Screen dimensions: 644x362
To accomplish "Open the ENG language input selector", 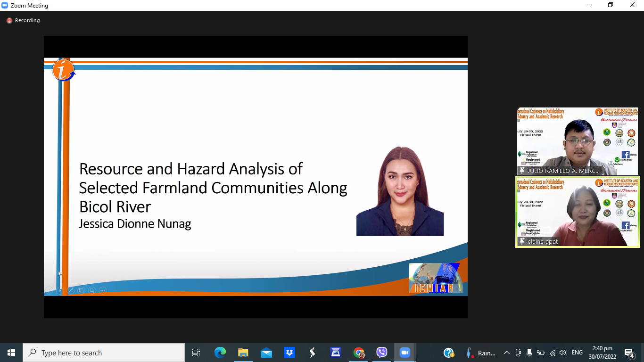I will [x=577, y=353].
